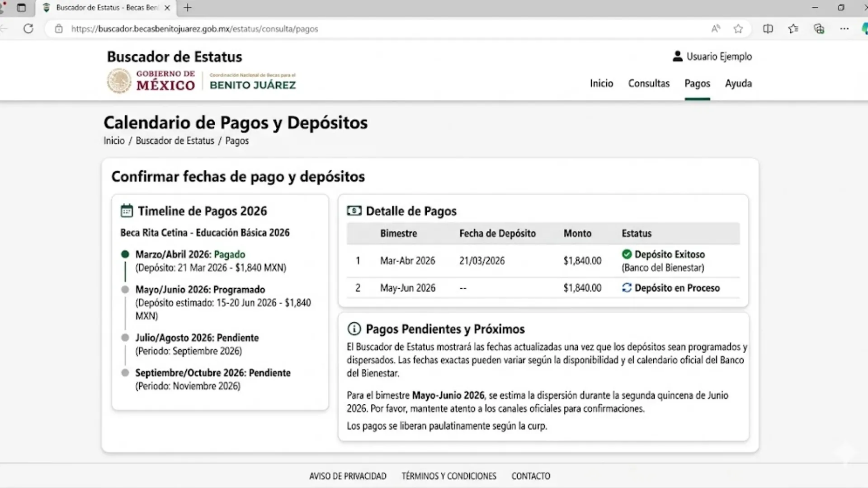This screenshot has width=868, height=488.
Task: Click the Mayo/Junio 2026 timeline dot
Action: click(125, 290)
